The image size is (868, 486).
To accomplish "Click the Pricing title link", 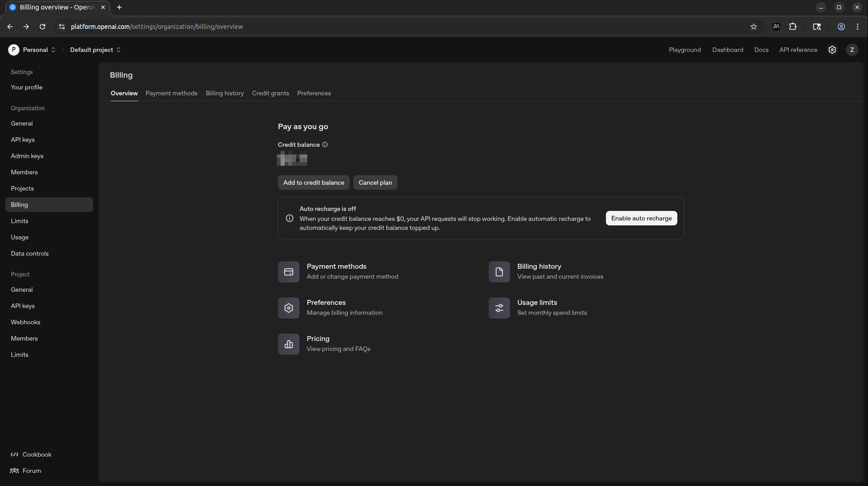I will (x=318, y=339).
